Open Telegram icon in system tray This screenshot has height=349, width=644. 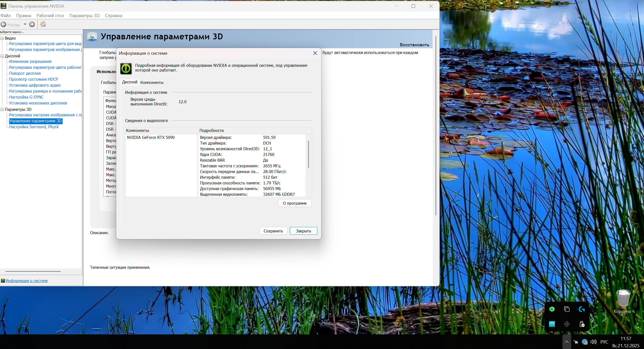(x=584, y=342)
